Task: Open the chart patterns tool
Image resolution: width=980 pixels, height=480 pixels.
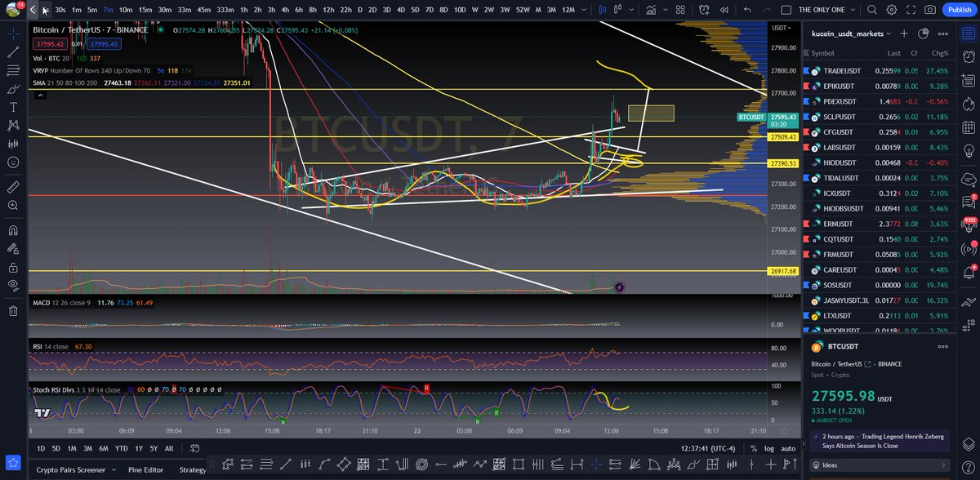Action: [x=13, y=126]
